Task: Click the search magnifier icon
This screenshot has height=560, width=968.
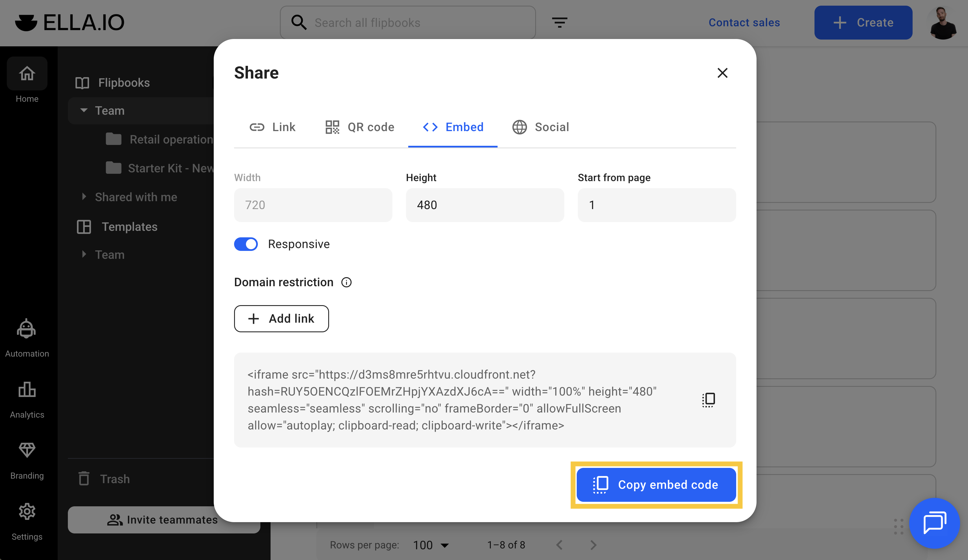Action: tap(299, 22)
